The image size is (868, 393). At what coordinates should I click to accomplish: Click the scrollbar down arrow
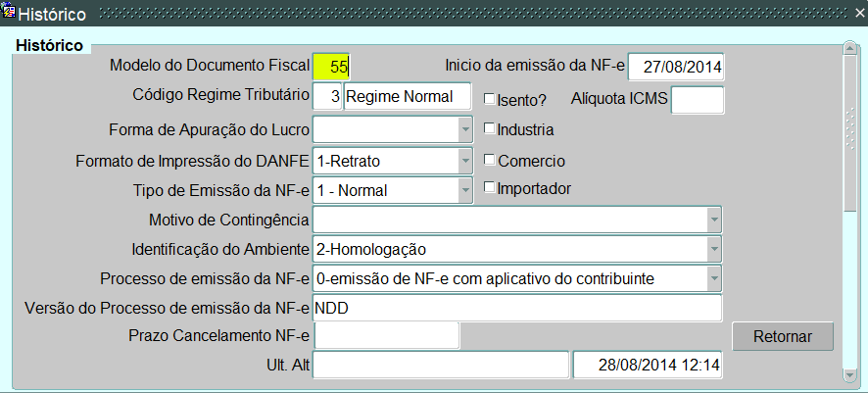849,375
